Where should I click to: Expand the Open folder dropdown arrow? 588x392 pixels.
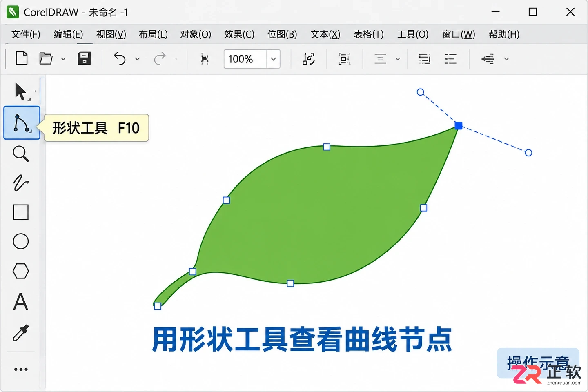63,59
